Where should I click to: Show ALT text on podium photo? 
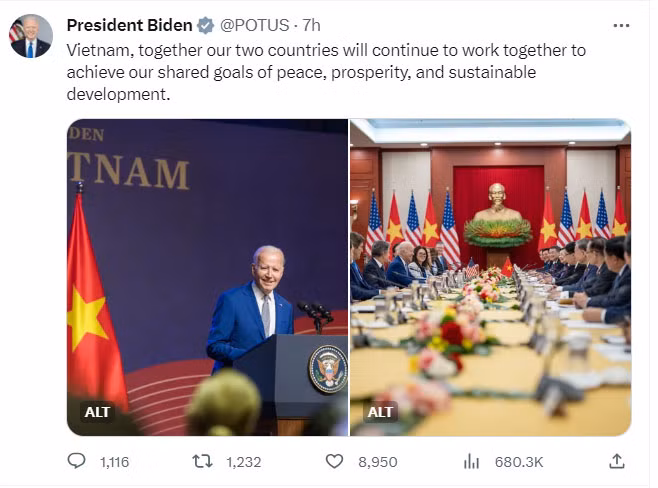pyautogui.click(x=97, y=412)
